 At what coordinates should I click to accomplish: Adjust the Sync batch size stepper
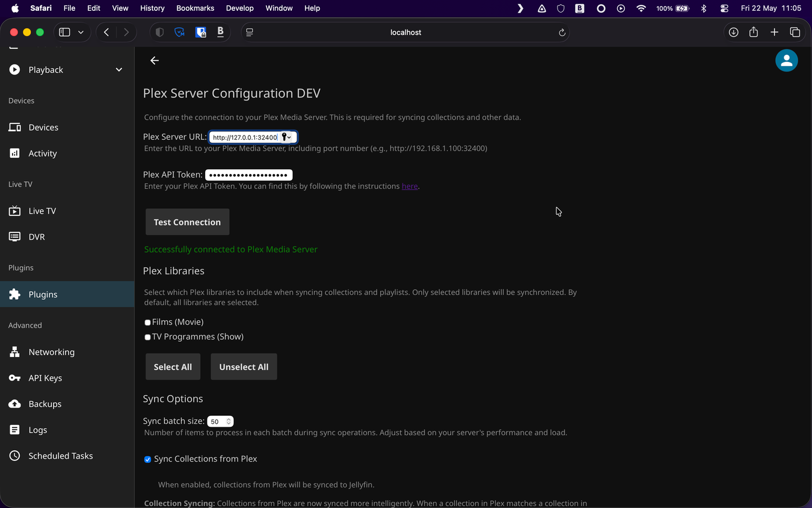point(229,421)
